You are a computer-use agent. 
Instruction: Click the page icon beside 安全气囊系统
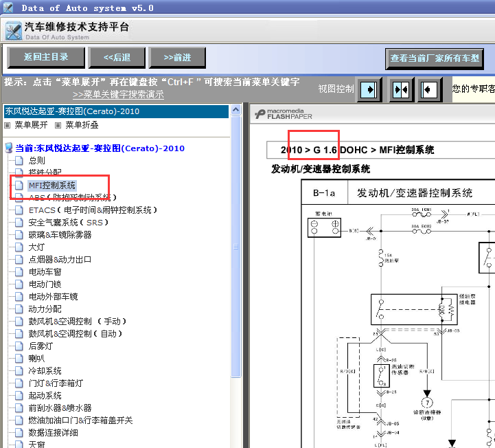pyautogui.click(x=19, y=223)
